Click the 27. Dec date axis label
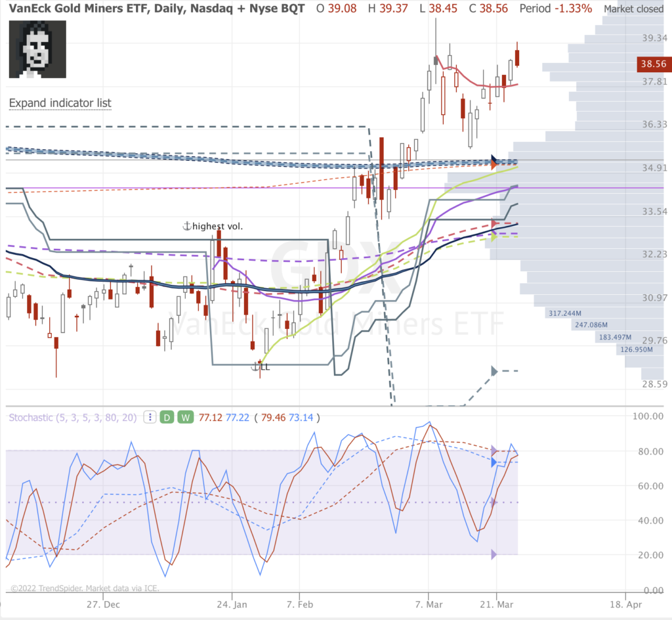The height and width of the screenshot is (620, 672). (x=103, y=604)
